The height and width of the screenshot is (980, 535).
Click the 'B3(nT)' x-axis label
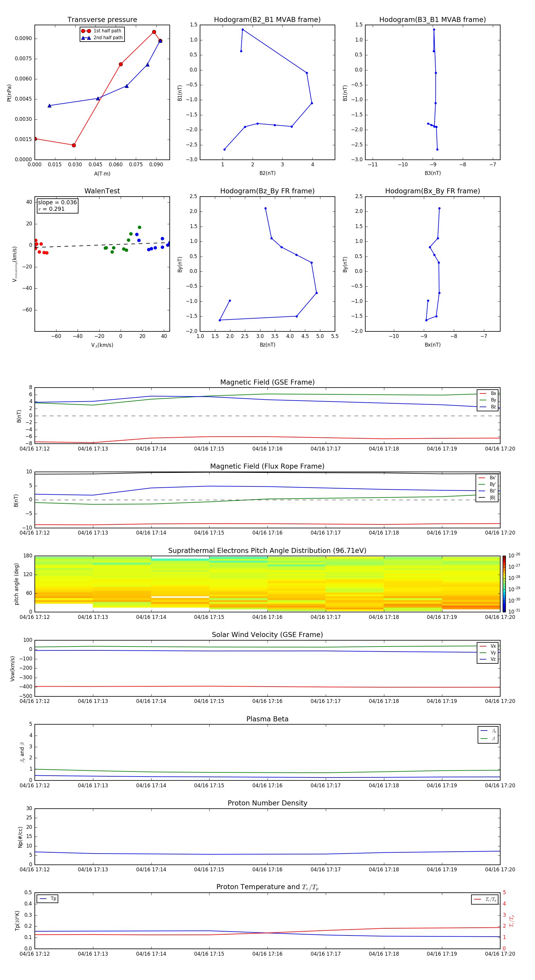pyautogui.click(x=432, y=173)
